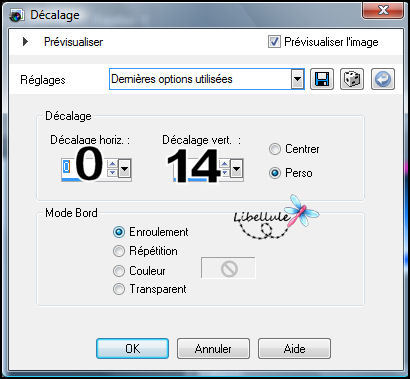The width and height of the screenshot is (410, 379).
Task: Click the Décalage window title icon
Action: (16, 16)
